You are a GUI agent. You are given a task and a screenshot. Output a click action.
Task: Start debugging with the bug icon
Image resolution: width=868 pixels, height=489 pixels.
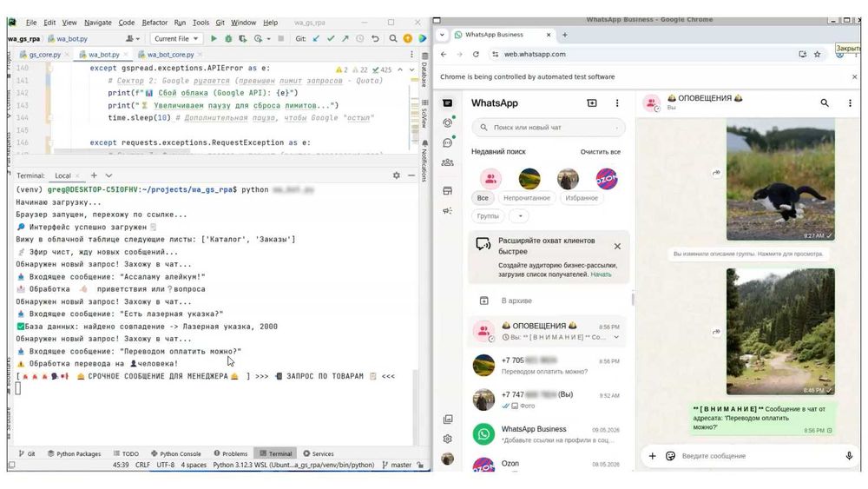click(228, 39)
